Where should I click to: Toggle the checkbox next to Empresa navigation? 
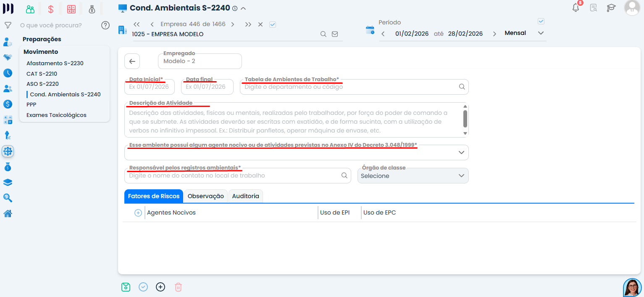(x=273, y=24)
